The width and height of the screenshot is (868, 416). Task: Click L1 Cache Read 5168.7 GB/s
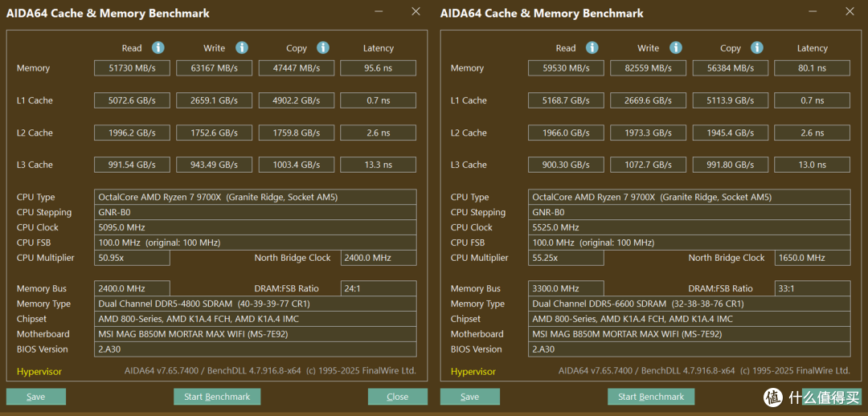(x=566, y=100)
